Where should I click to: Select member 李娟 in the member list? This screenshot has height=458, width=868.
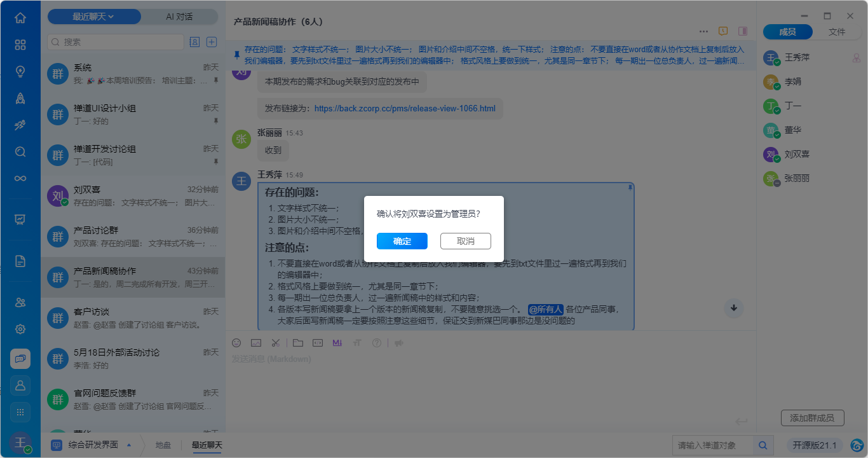pos(811,82)
